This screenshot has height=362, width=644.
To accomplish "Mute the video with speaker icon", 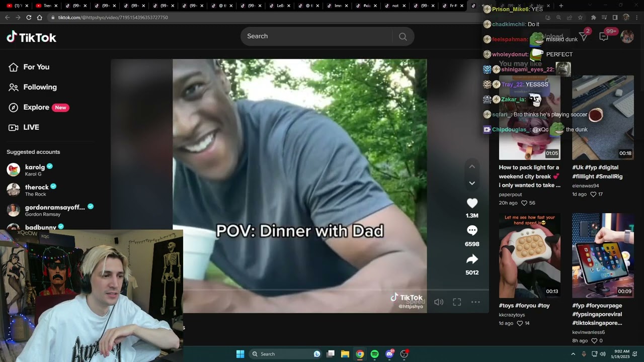I will click(439, 302).
